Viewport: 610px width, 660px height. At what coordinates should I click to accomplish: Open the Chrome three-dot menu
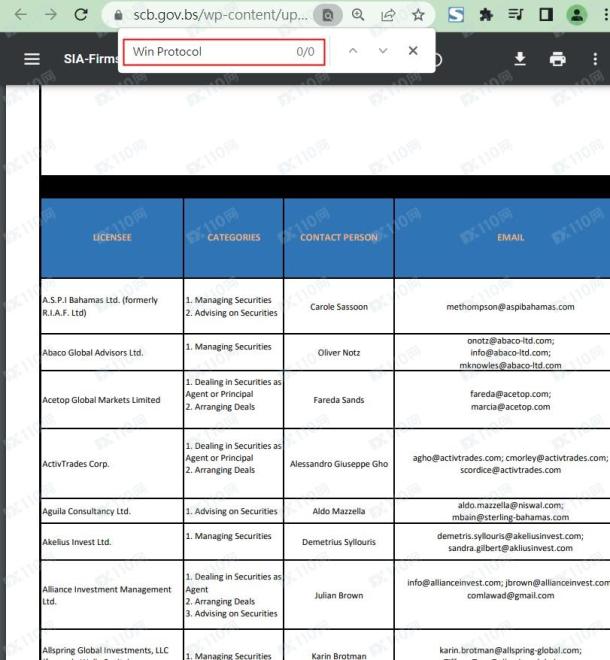pyautogui.click(x=605, y=15)
